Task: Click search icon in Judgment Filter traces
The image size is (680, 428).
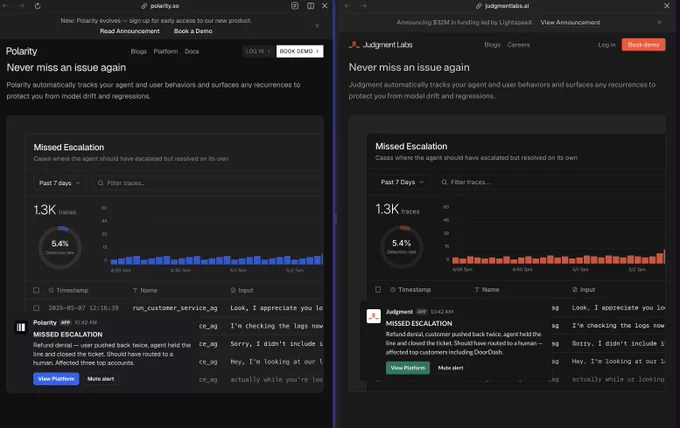Action: pyautogui.click(x=444, y=182)
